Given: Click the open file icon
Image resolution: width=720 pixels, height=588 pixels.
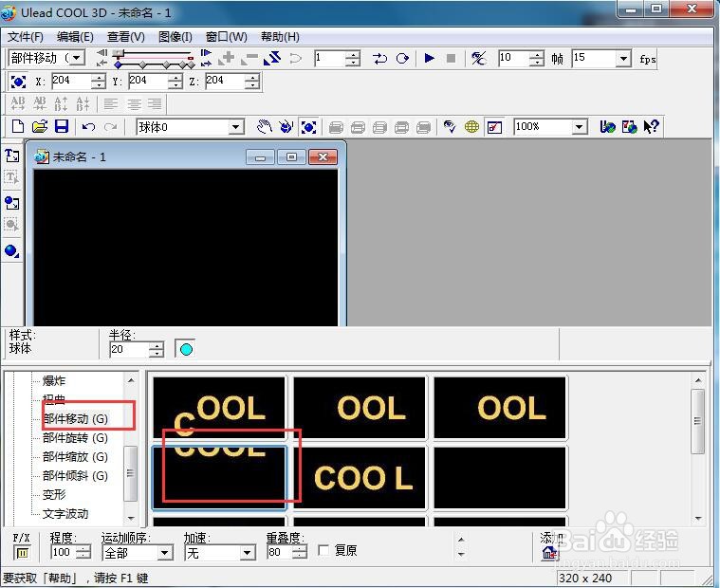Looking at the screenshot, I should [x=40, y=126].
